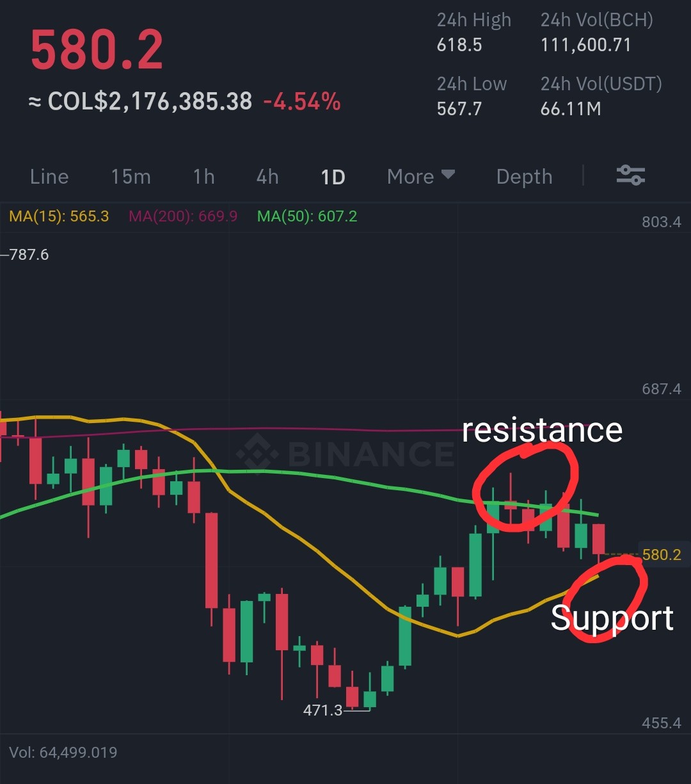This screenshot has width=691, height=784.
Task: Click the 24h High value 618.5
Action: coord(459,45)
